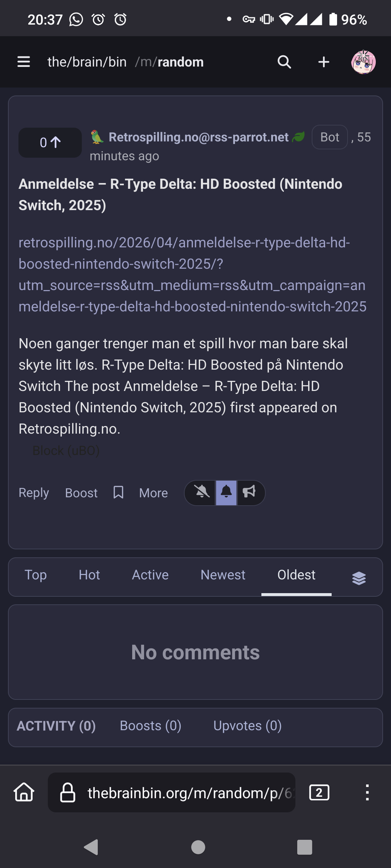The width and height of the screenshot is (391, 868).
Task: Expand the More options menu
Action: coord(154,493)
